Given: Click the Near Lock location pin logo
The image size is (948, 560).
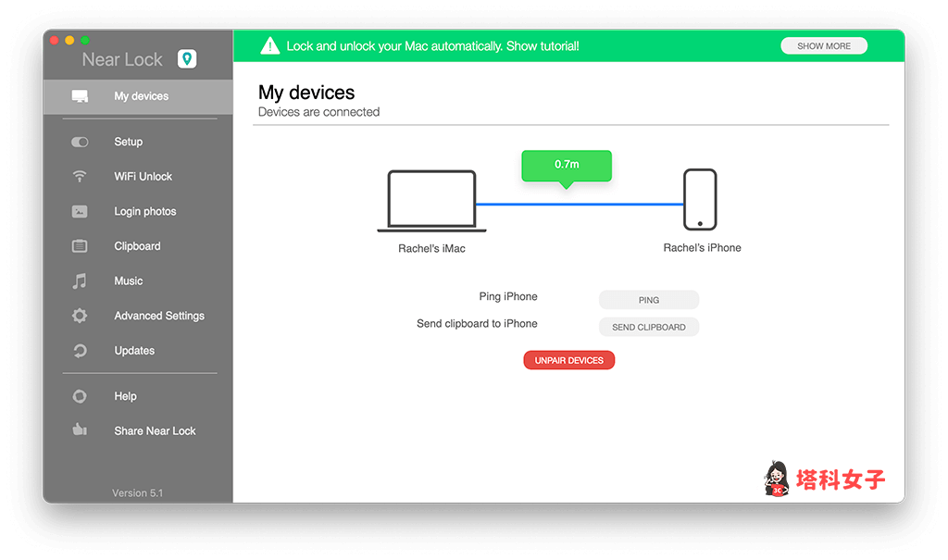Looking at the screenshot, I should (187, 59).
